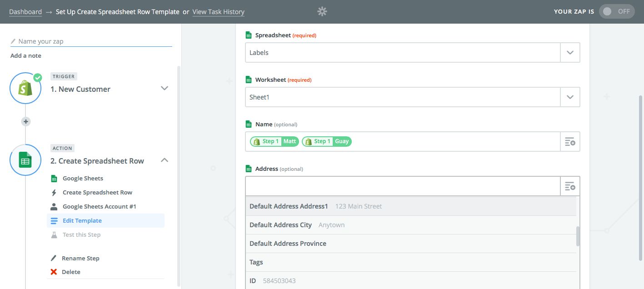The height and width of the screenshot is (289, 644).
Task: Collapse the Create Spreadsheet Row step
Action: [165, 160]
